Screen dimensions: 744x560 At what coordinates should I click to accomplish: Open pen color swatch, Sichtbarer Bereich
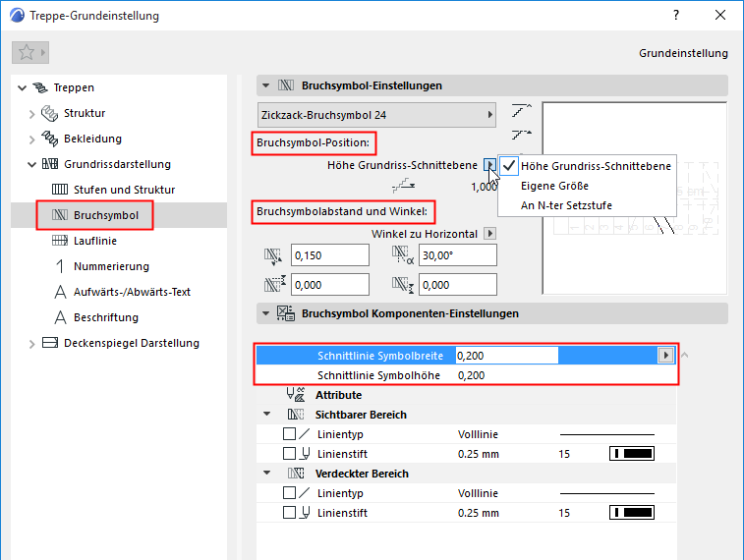pos(632,453)
